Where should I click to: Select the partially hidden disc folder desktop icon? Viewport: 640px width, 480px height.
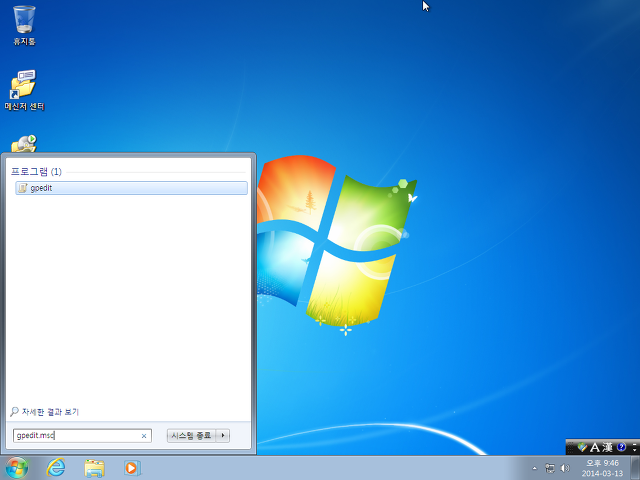24,144
